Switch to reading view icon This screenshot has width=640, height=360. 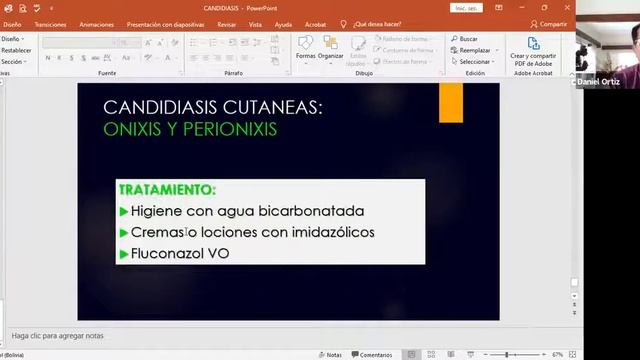point(451,354)
